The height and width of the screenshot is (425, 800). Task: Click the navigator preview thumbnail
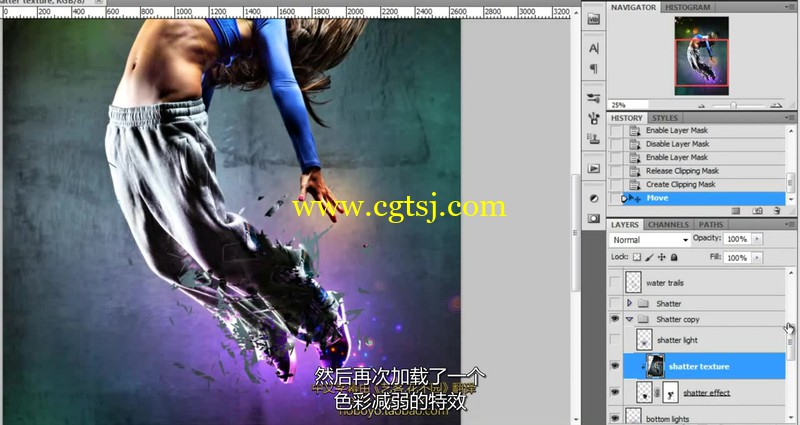pos(702,56)
